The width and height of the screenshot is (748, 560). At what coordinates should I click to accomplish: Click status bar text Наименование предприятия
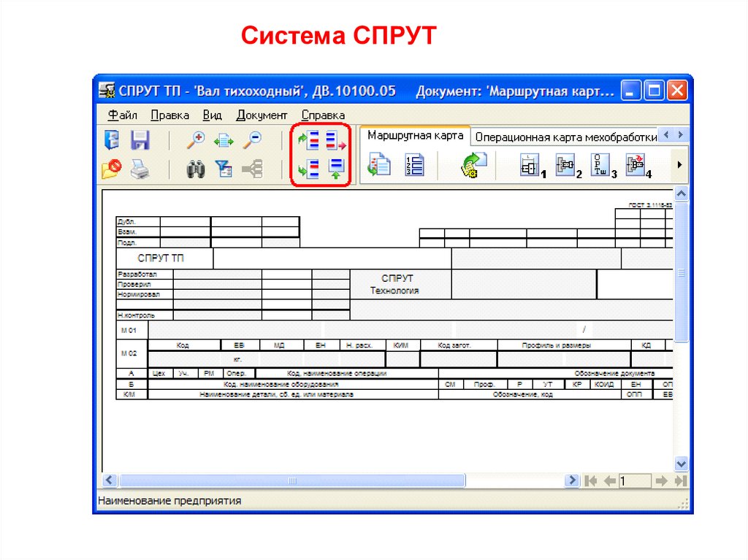(x=169, y=501)
